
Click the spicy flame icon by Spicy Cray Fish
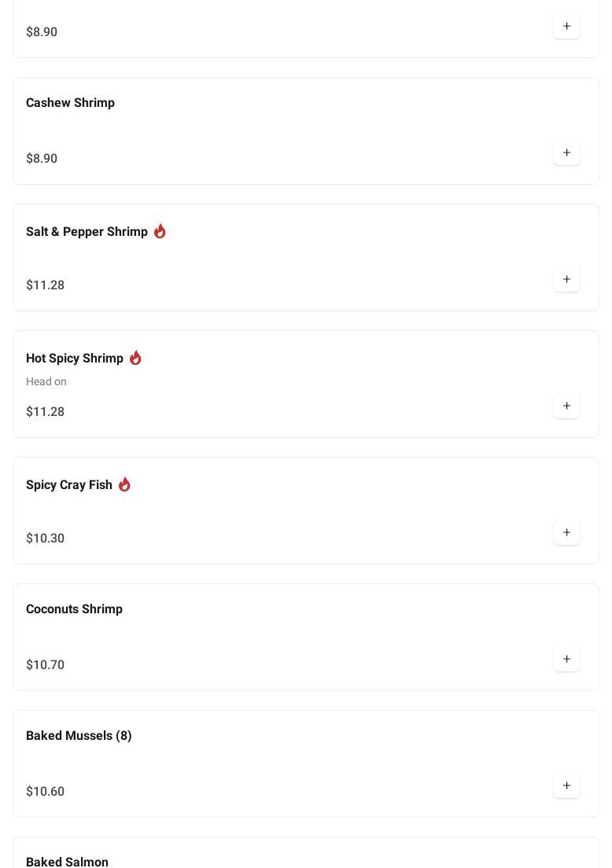(124, 484)
